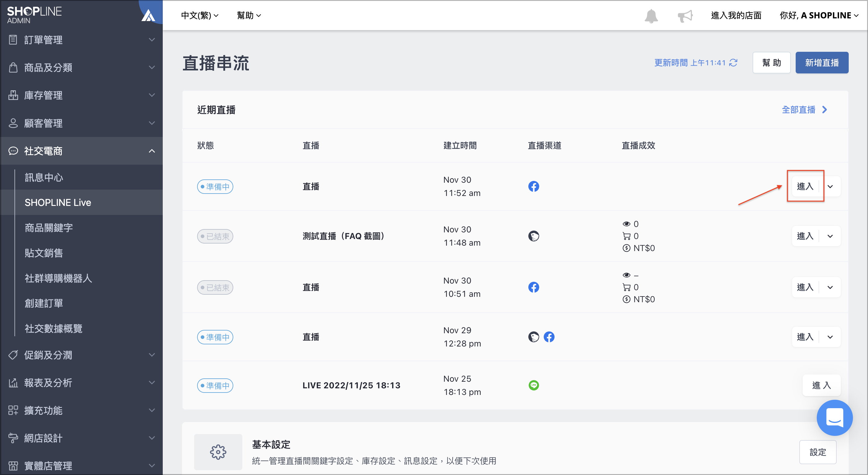
Task: Click the Facebook channel icon on the Nov 30 11:52 am row
Action: (x=533, y=186)
